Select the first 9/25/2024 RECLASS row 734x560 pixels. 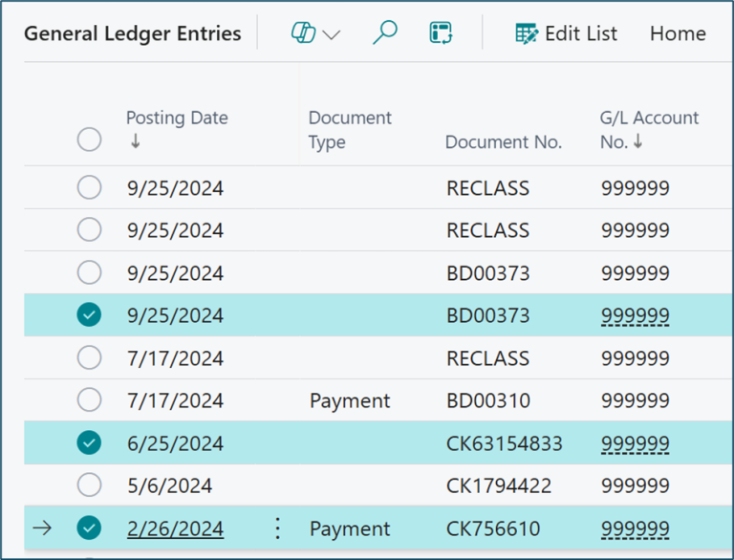click(x=89, y=187)
